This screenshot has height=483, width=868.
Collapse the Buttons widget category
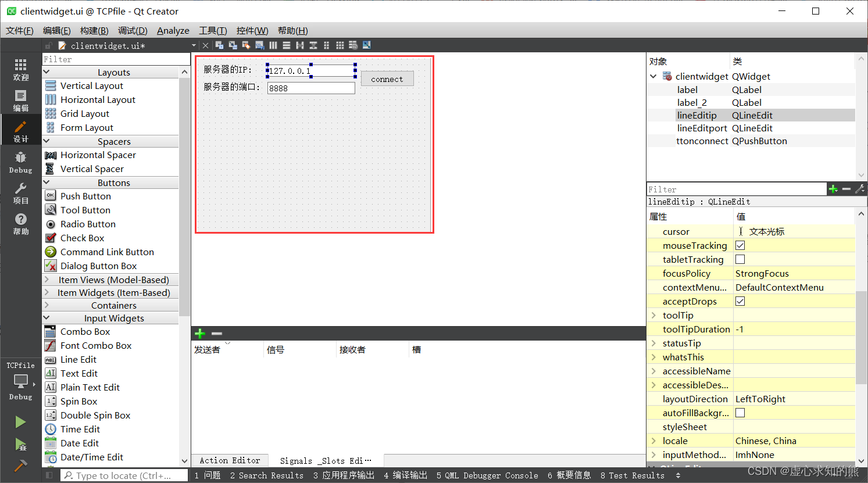click(47, 183)
